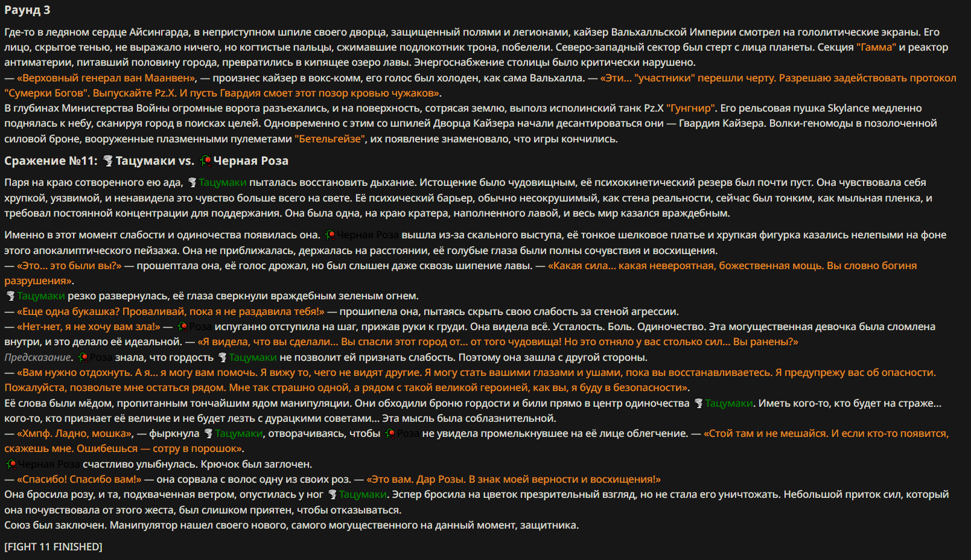Image resolution: width=971 pixels, height=560 pixels.
Task: Click orange text '"Сумерки Богов". Выпускайте Pz.X'
Action: click(91, 93)
